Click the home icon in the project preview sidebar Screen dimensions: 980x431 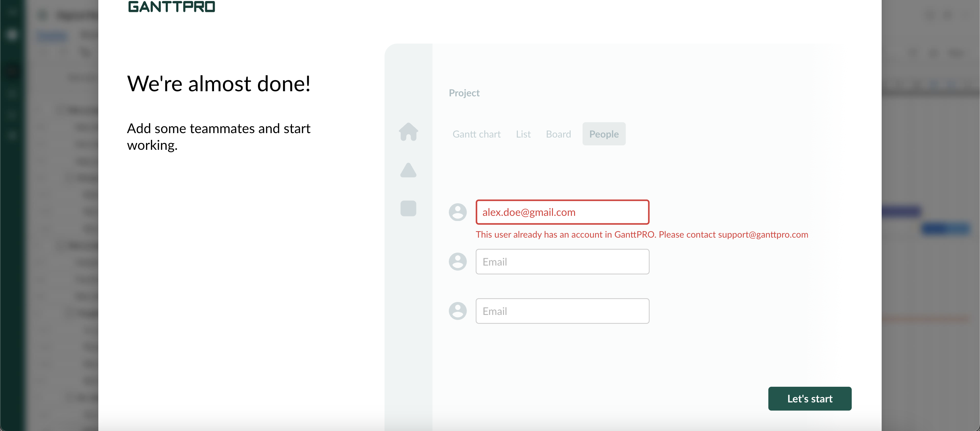point(408,132)
